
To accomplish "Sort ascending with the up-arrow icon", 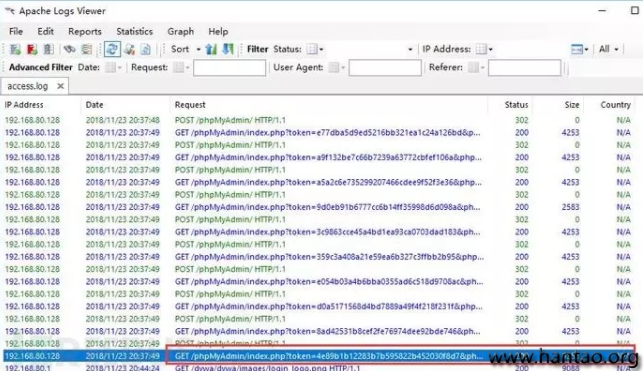I will coord(211,49).
